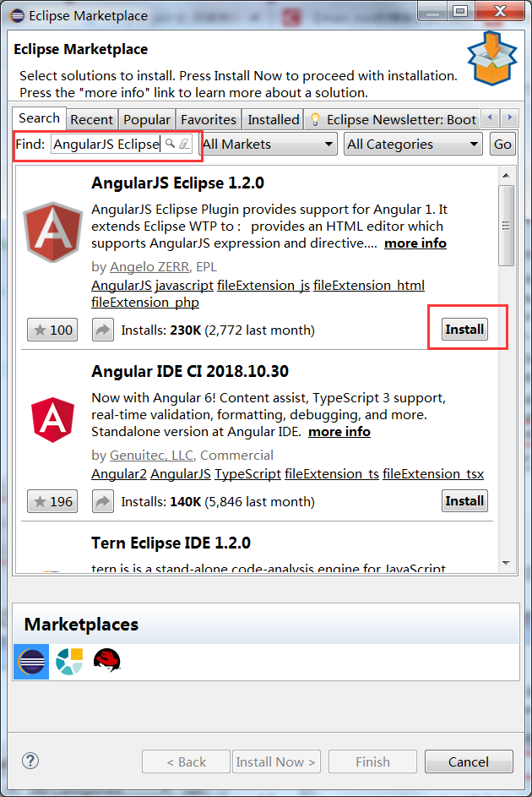The height and width of the screenshot is (797, 532).
Task: Click the fileExtension_ts tag link
Action: (x=332, y=474)
